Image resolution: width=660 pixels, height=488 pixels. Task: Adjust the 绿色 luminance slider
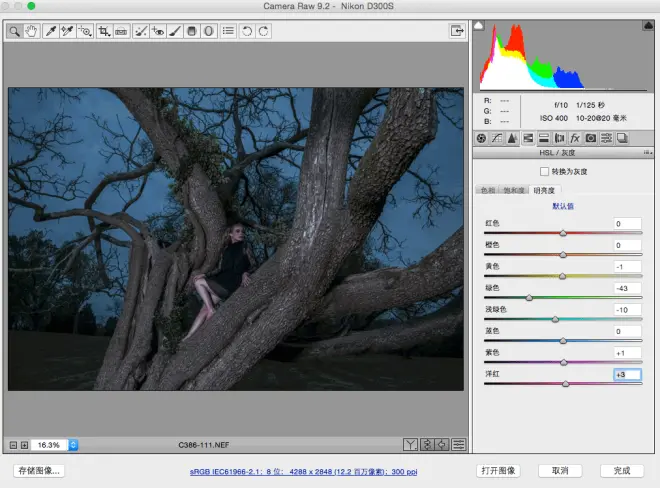tap(529, 298)
